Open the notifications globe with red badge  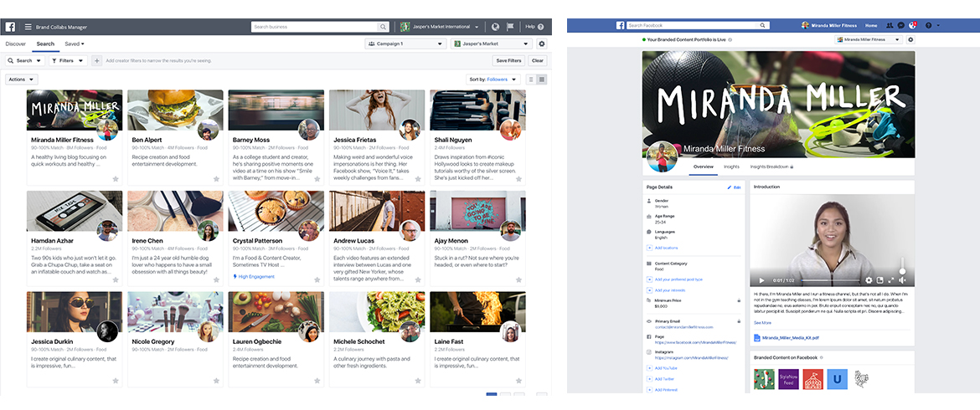(912, 26)
